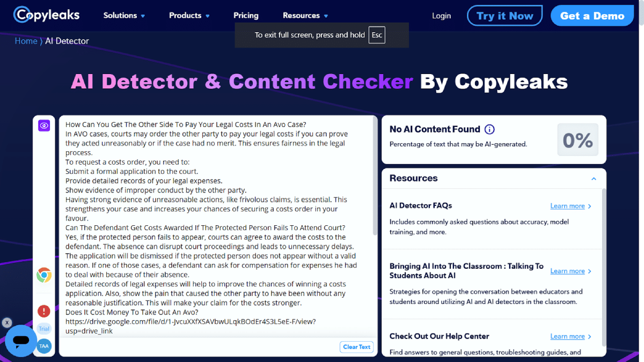Viewport: 644px width, 362px height.
Task: Click the text area vertical scrollbar
Action: click(x=375, y=177)
